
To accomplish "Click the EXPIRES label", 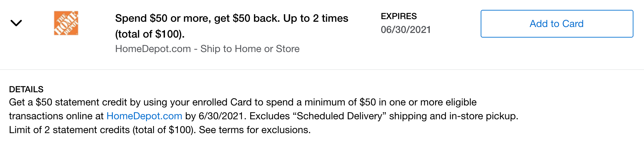I will pos(399,16).
